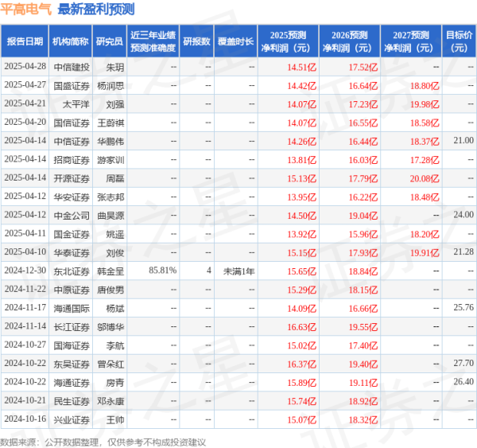This screenshot has width=477, height=448.
Task: Click the 2024-12-30 report date cell
Action: [25, 271]
